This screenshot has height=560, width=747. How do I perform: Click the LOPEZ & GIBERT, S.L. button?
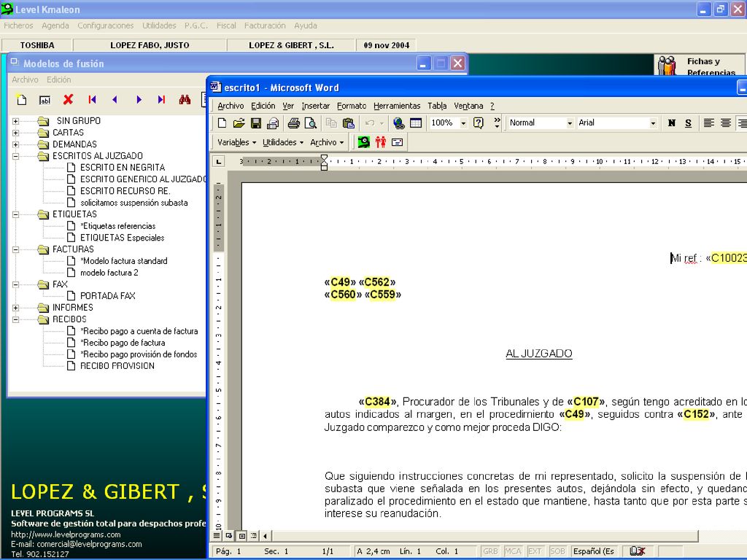click(x=291, y=45)
